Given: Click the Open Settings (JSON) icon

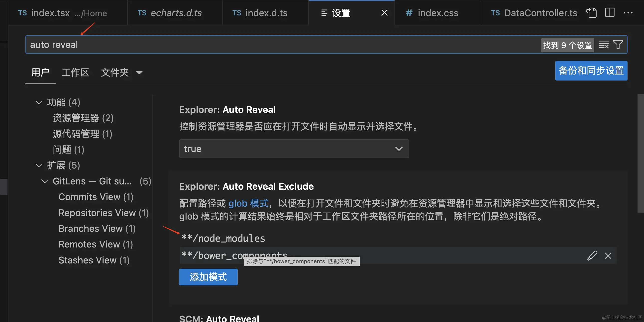Looking at the screenshot, I should point(591,13).
